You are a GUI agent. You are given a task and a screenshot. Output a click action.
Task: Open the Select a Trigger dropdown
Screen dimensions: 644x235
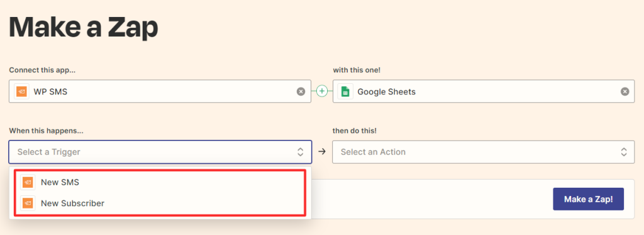click(160, 152)
